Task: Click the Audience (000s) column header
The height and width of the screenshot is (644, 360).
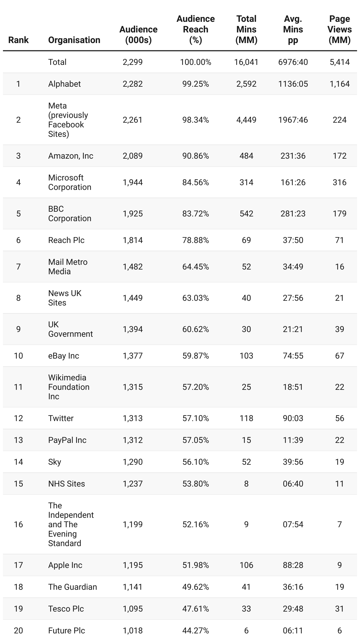Action: 138,34
